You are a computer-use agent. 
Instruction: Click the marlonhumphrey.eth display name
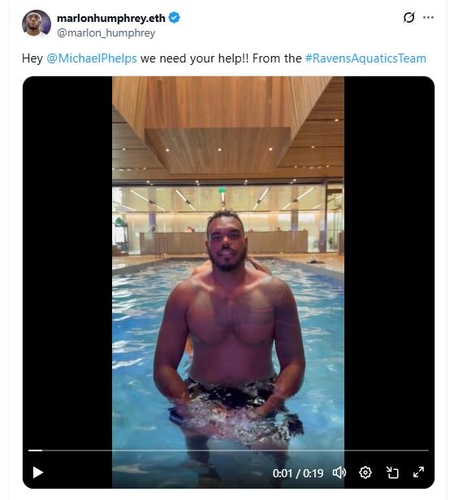pos(111,18)
